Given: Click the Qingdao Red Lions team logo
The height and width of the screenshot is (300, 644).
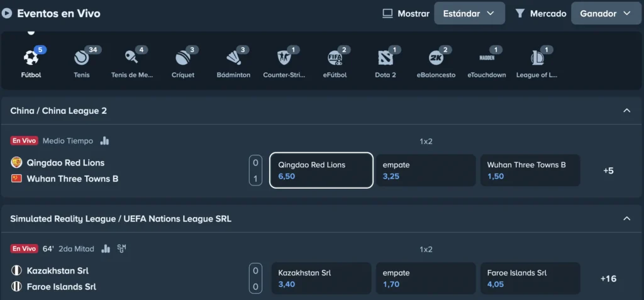Looking at the screenshot, I should [x=16, y=163].
